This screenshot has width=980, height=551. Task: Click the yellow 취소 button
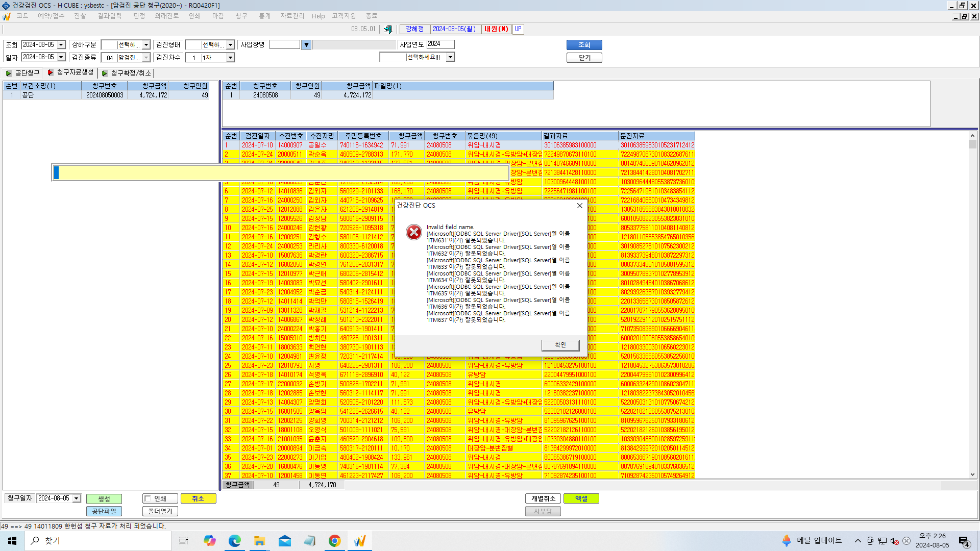click(198, 498)
